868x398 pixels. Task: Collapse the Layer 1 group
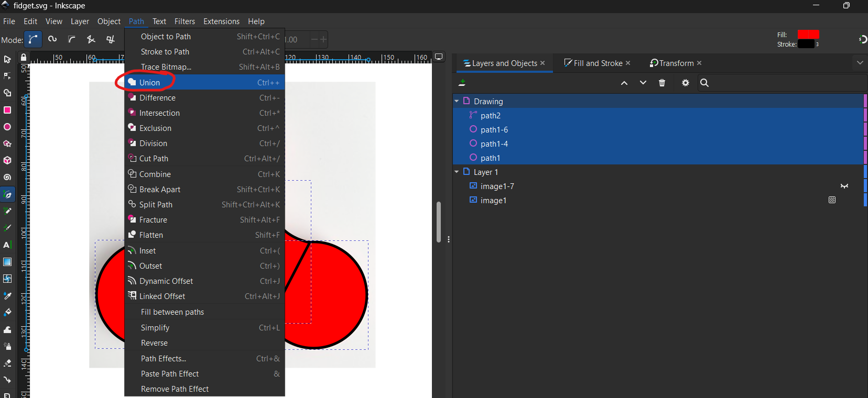point(457,172)
